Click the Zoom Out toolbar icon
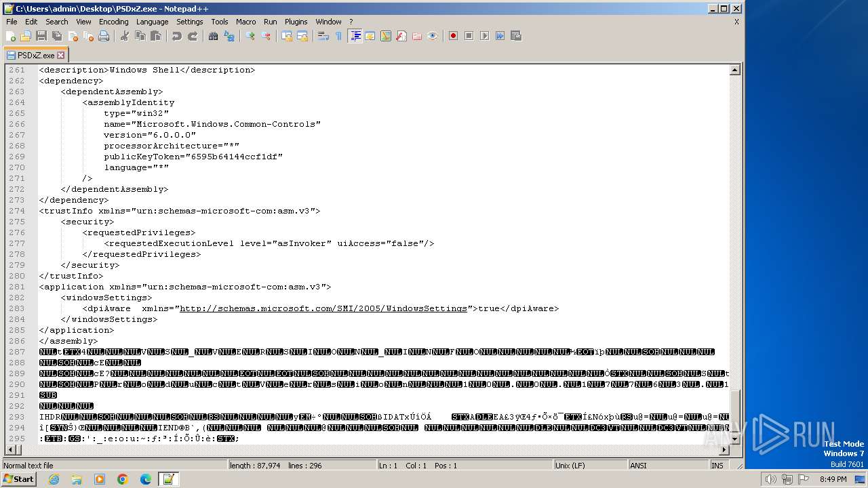 click(266, 36)
